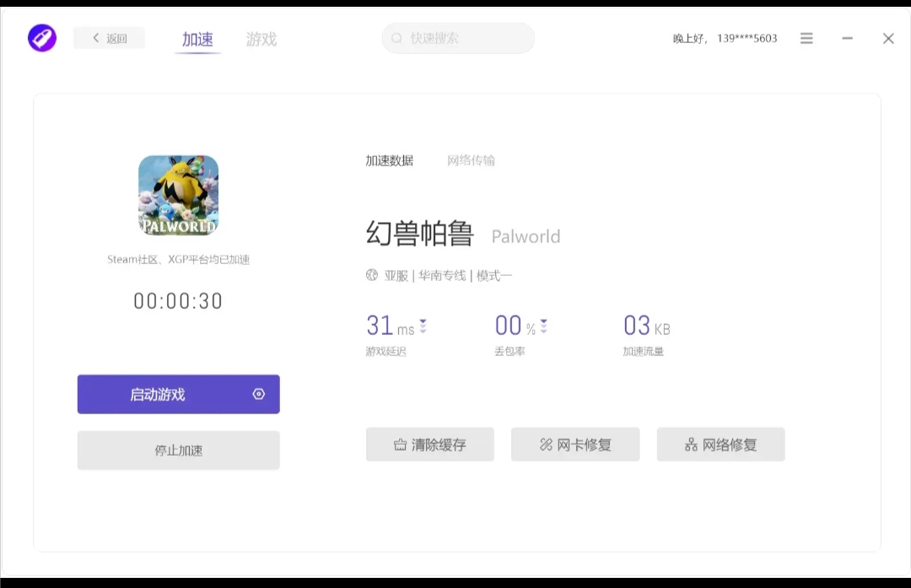Open the hamburger menu in title bar
This screenshot has width=911, height=588.
click(x=806, y=39)
